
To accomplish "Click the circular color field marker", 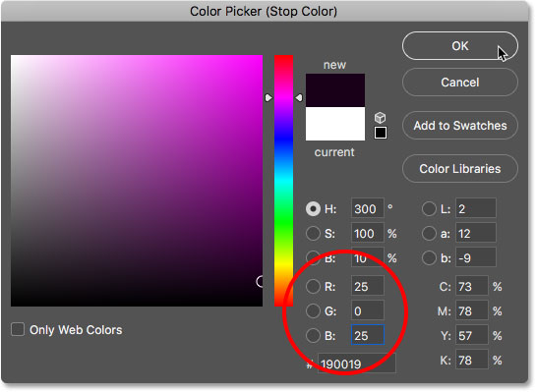I will (261, 281).
